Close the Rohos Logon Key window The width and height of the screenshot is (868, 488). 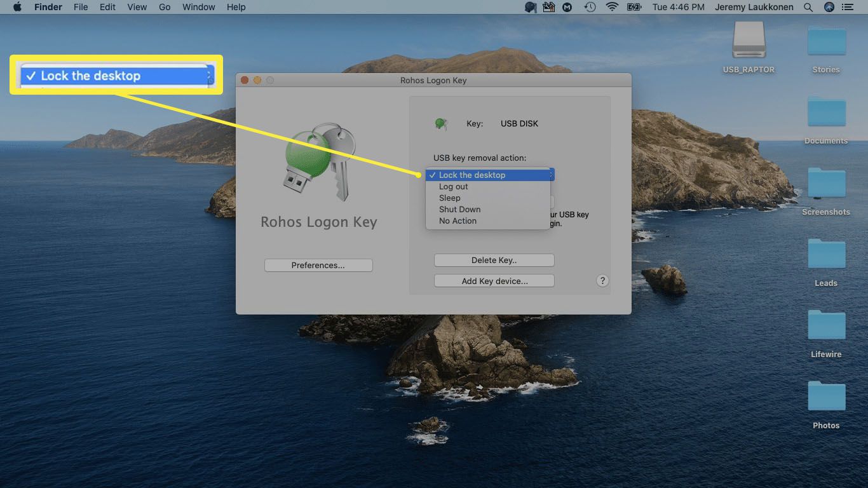click(245, 80)
